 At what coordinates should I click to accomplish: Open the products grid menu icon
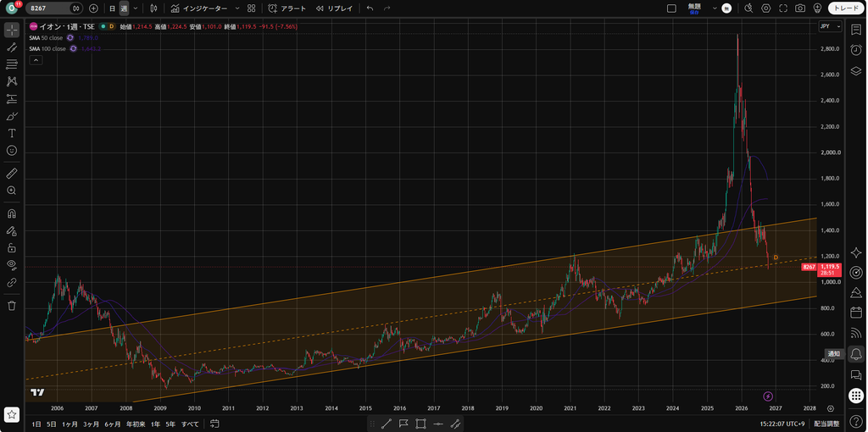pos(856,396)
